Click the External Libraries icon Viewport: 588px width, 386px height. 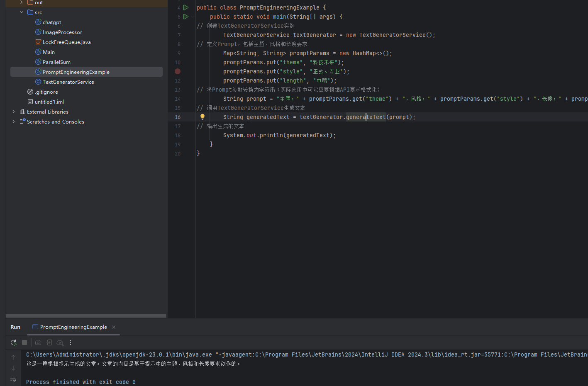click(22, 112)
